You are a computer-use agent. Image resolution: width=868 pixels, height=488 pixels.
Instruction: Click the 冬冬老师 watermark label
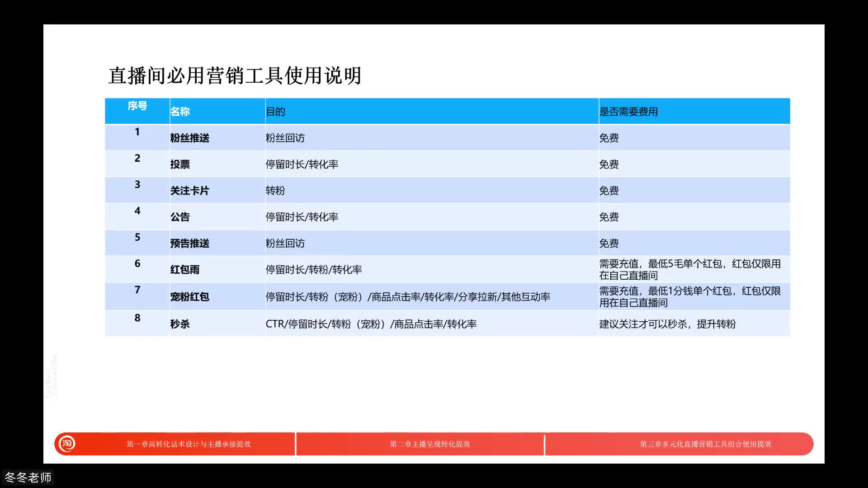(x=29, y=477)
